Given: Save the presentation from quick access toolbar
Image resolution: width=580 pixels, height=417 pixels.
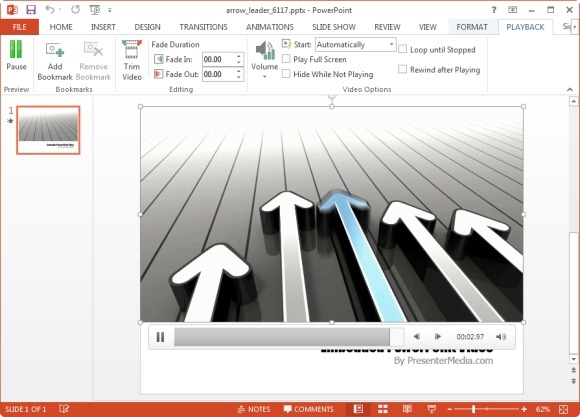Looking at the screenshot, I should [31, 10].
